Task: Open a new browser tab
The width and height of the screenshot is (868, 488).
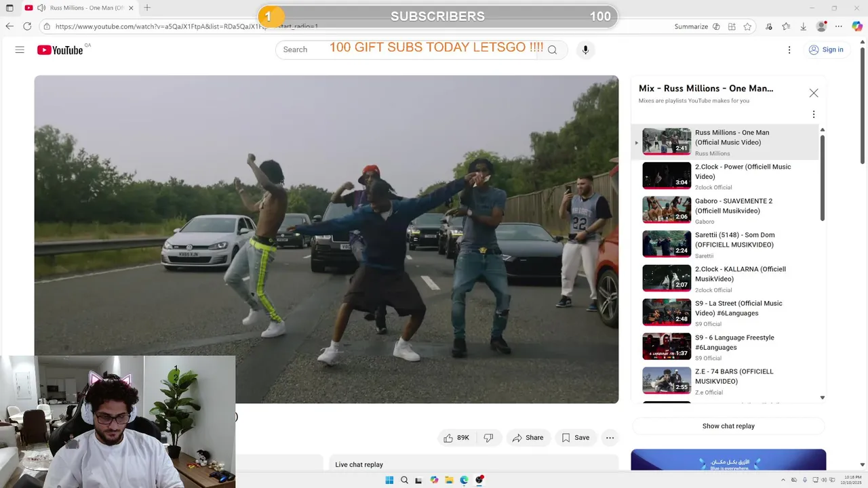Action: (147, 8)
